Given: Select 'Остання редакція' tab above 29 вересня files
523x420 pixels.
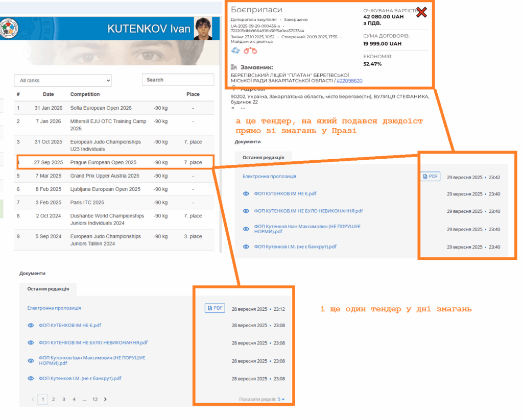Looking at the screenshot, I should click(263, 157).
